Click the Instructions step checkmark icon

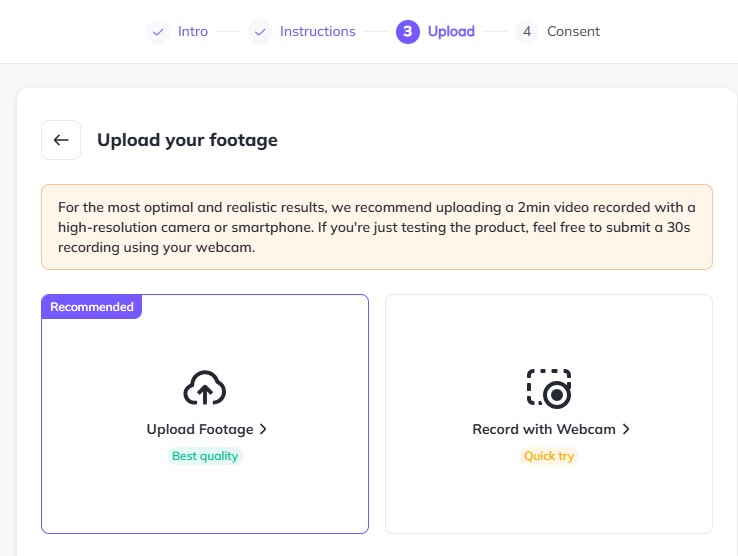pyautogui.click(x=260, y=32)
